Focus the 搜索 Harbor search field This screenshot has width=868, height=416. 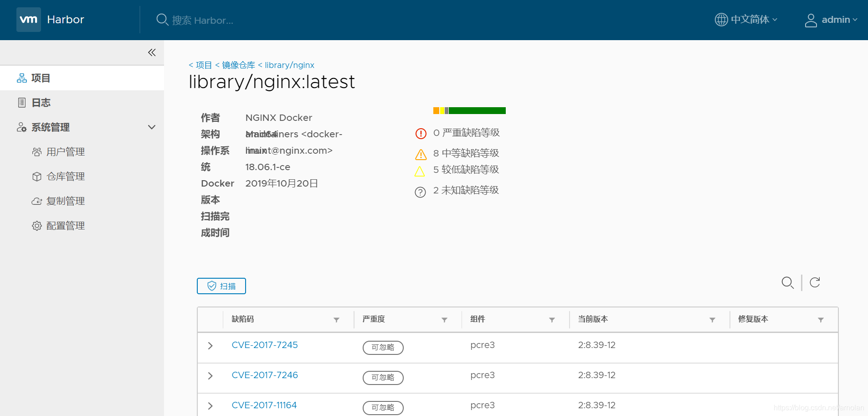pyautogui.click(x=203, y=20)
